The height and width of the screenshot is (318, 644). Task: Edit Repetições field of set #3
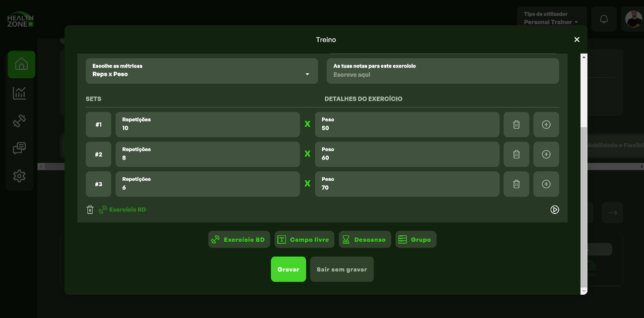[x=208, y=184]
